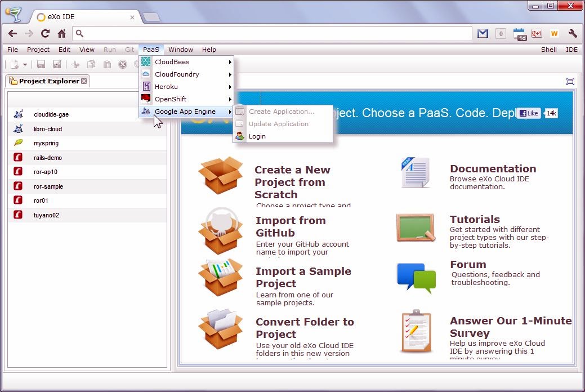The image size is (585, 392).
Task: Select Login in Google App Engine submenu
Action: point(257,136)
